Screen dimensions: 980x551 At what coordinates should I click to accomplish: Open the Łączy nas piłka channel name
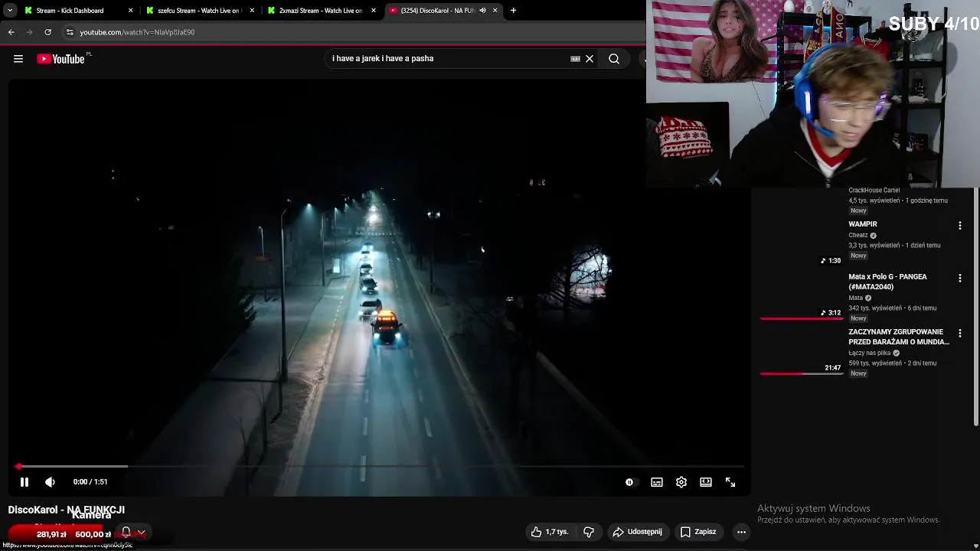(x=869, y=353)
